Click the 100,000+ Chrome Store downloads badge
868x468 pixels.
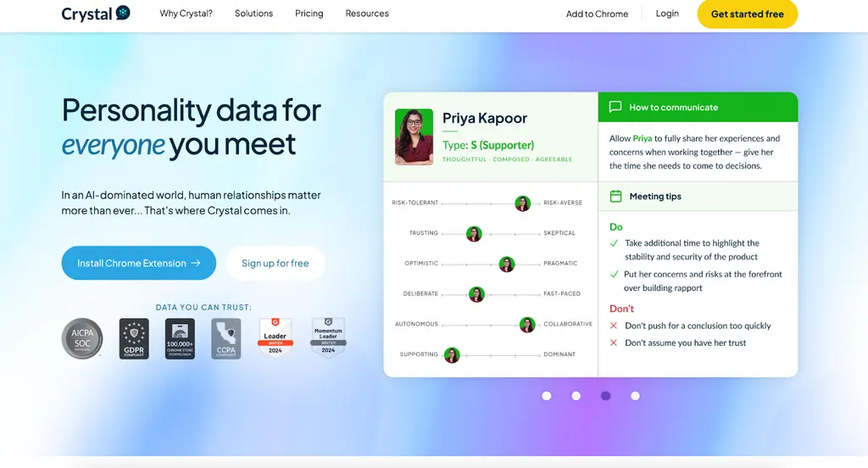point(180,338)
